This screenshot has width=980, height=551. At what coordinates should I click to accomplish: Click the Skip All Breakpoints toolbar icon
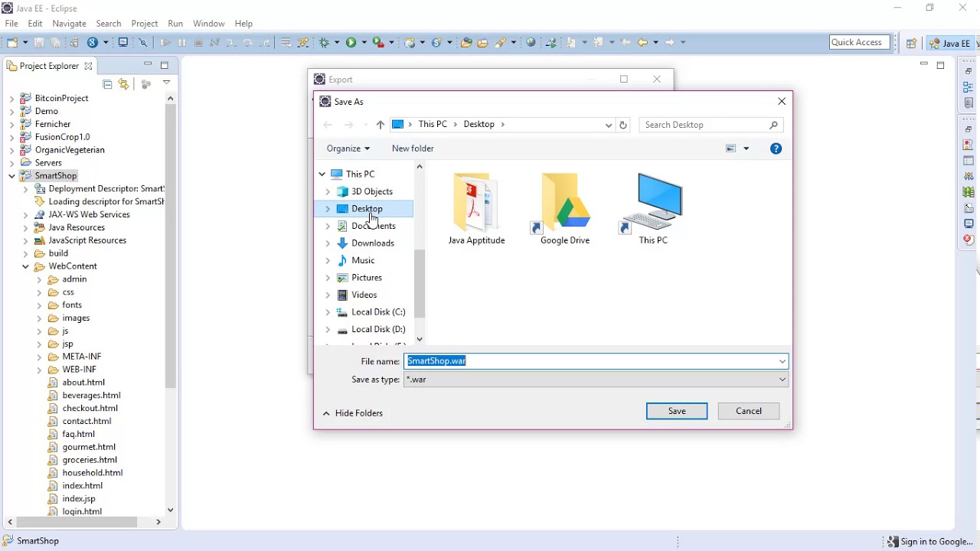click(143, 43)
